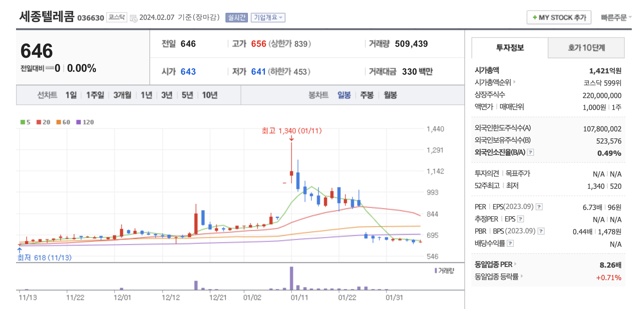Click the 최고 1,340 (01/11) chart marker
The image size is (644, 309).
pos(292,131)
